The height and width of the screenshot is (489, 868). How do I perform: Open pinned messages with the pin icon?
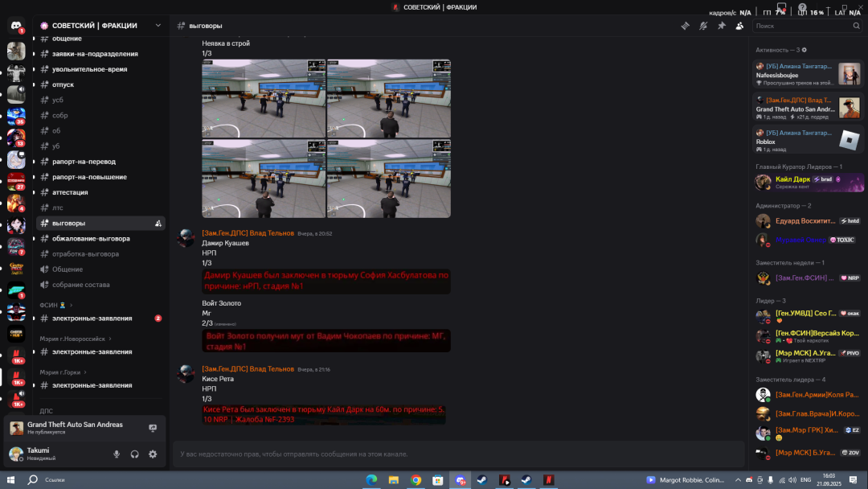721,26
